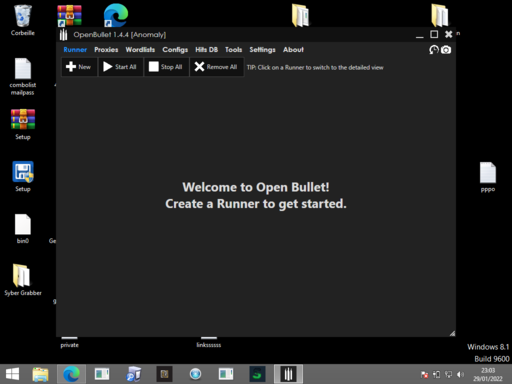Maximize the OpenBullet window
This screenshot has height=384, width=512.
tap(434, 34)
